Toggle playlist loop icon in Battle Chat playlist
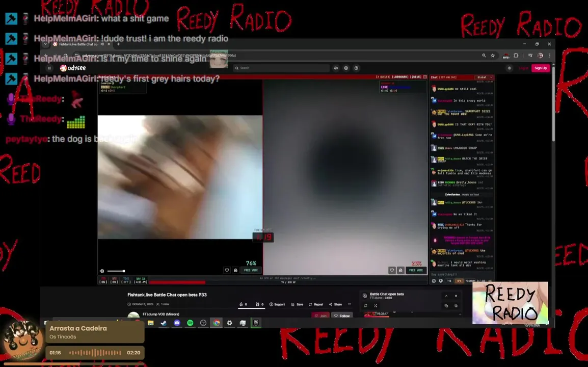 coord(366,306)
